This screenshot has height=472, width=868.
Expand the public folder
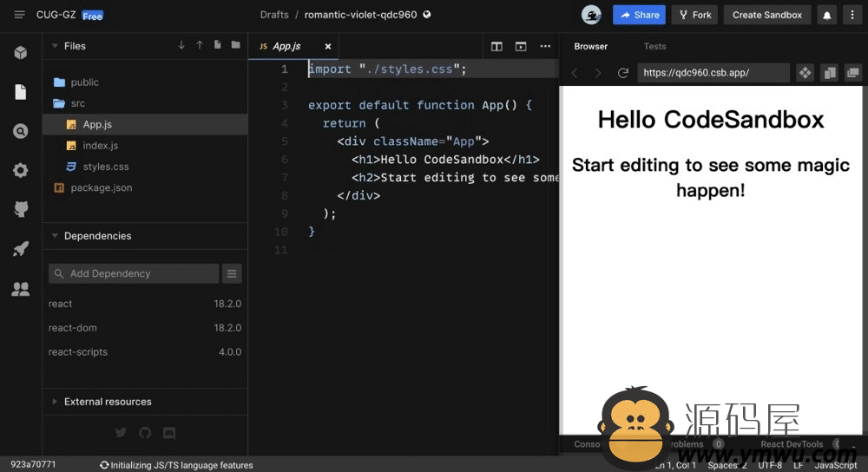(x=145, y=82)
